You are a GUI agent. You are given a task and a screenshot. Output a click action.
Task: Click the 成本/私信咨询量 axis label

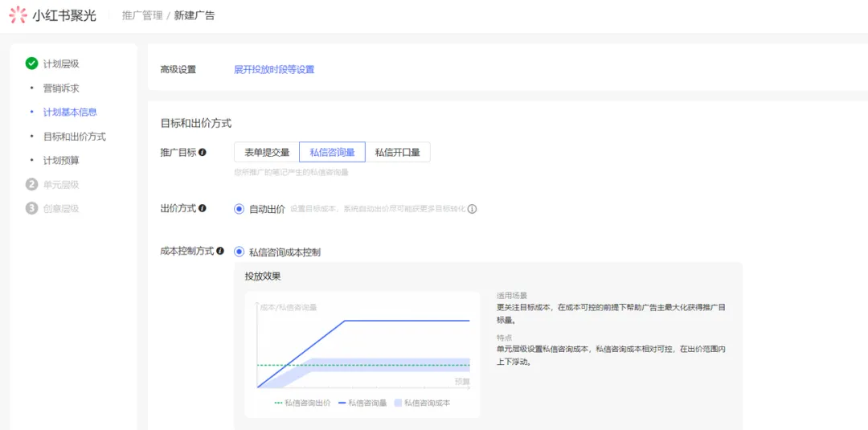[288, 307]
